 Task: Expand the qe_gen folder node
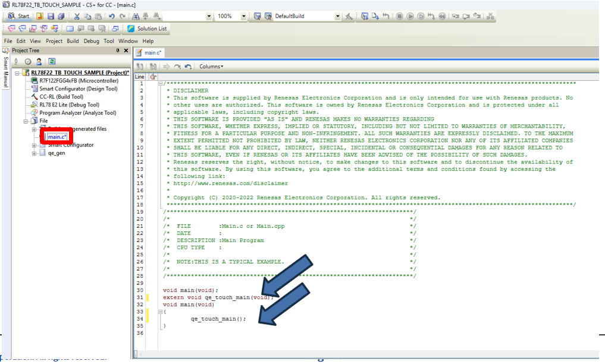click(x=35, y=153)
